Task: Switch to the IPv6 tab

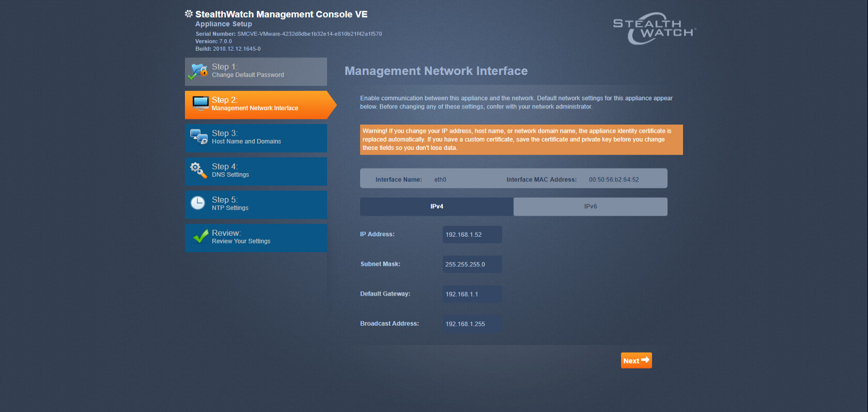Action: [590, 206]
